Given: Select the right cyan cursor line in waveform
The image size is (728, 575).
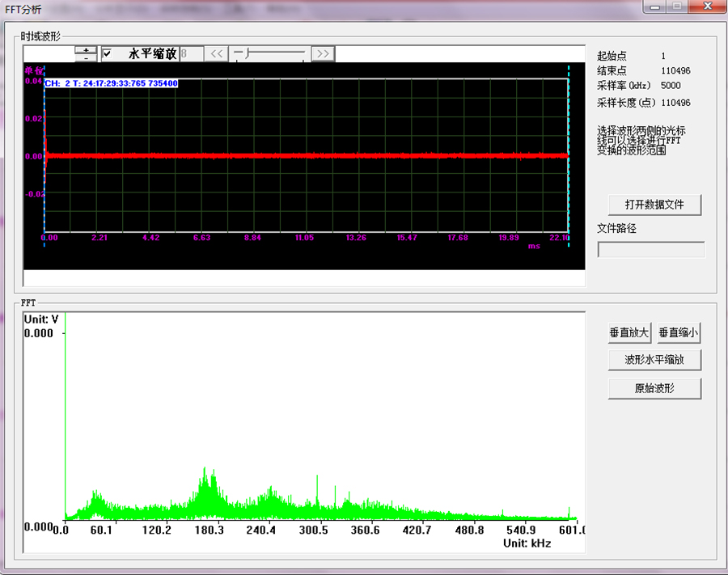Looking at the screenshot, I should point(569,154).
